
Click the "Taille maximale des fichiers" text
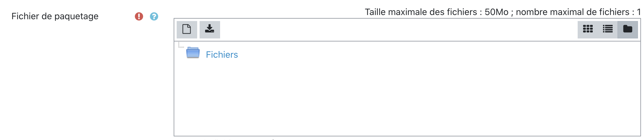point(421,12)
